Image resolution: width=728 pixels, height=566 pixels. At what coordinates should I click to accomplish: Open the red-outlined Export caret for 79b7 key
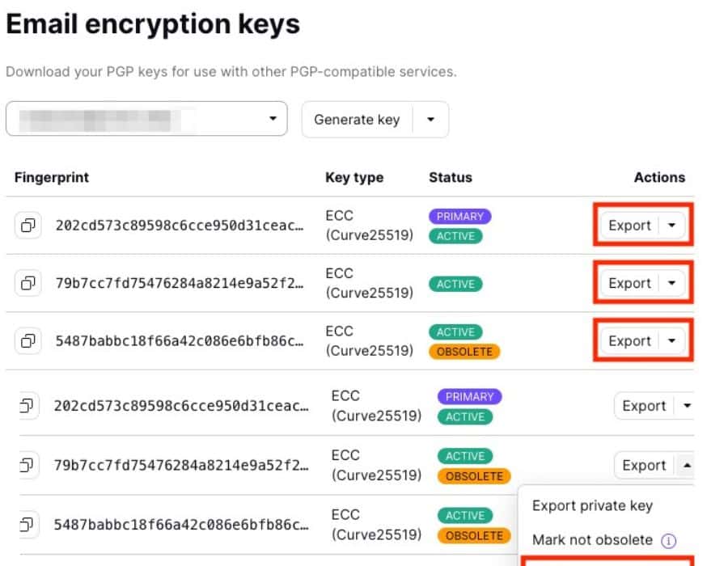(672, 283)
